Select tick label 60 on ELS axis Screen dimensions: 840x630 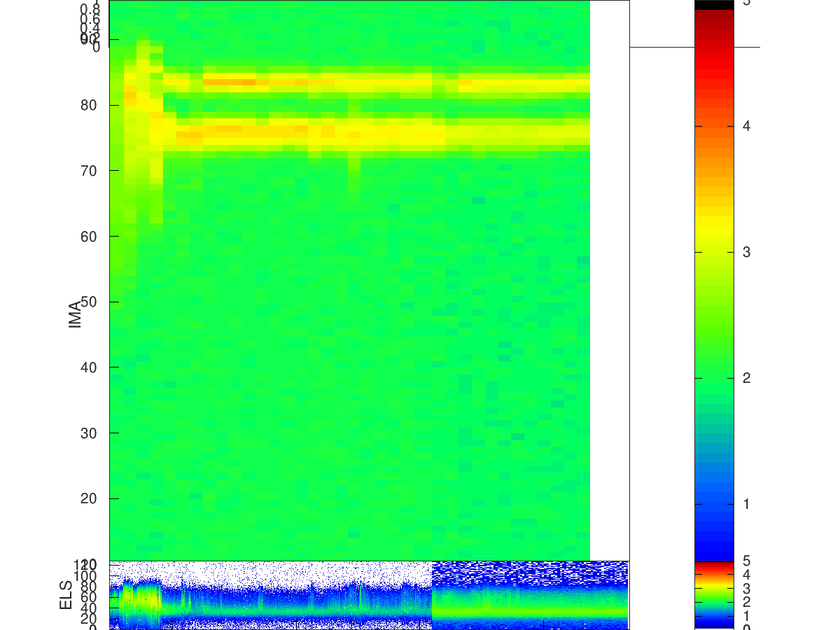coord(87,597)
